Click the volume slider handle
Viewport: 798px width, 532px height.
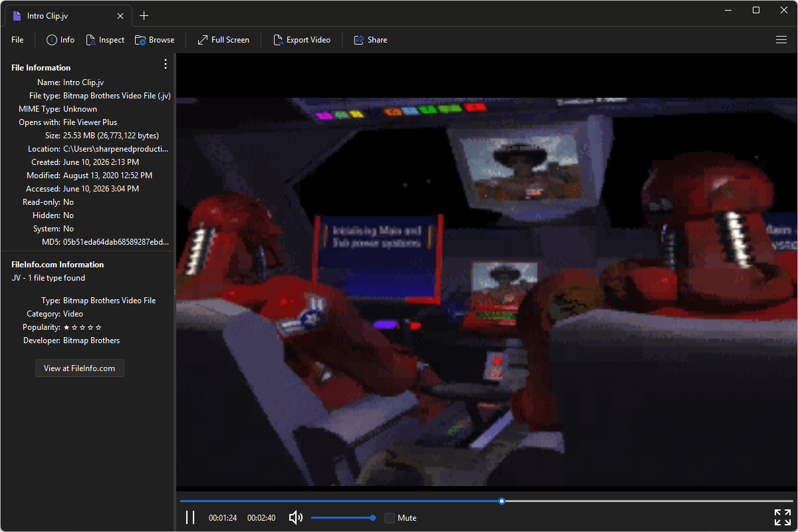coord(373,517)
